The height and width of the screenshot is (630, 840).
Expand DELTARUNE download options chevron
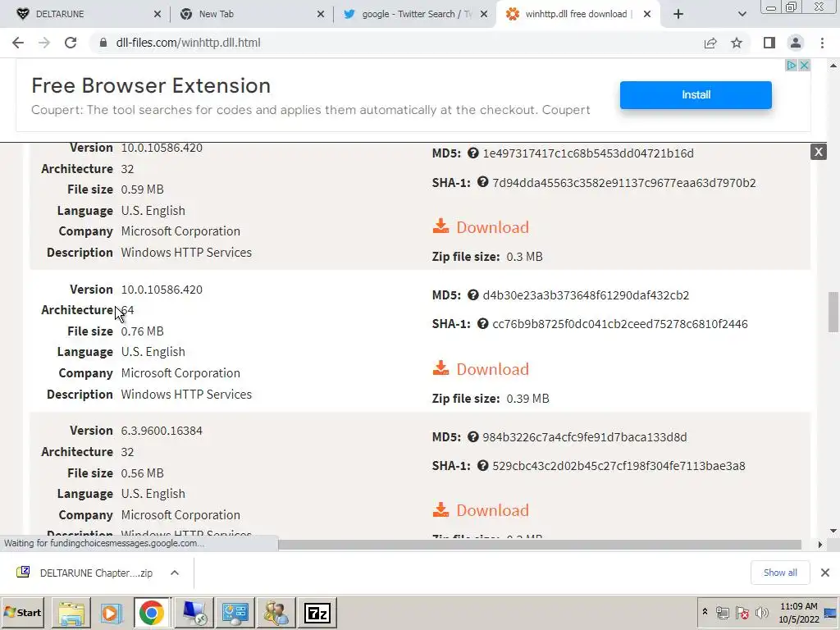click(175, 573)
